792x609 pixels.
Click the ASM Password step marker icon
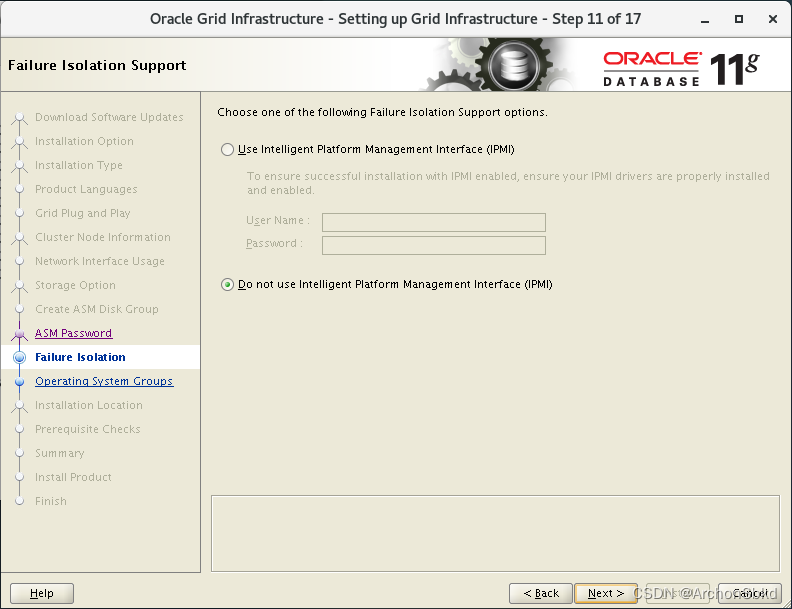(20, 334)
